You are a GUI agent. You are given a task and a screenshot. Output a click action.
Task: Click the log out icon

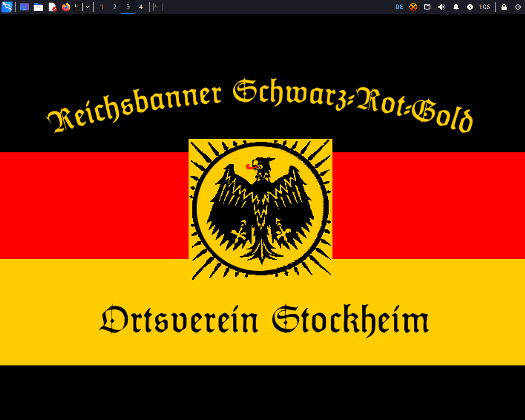518,7
